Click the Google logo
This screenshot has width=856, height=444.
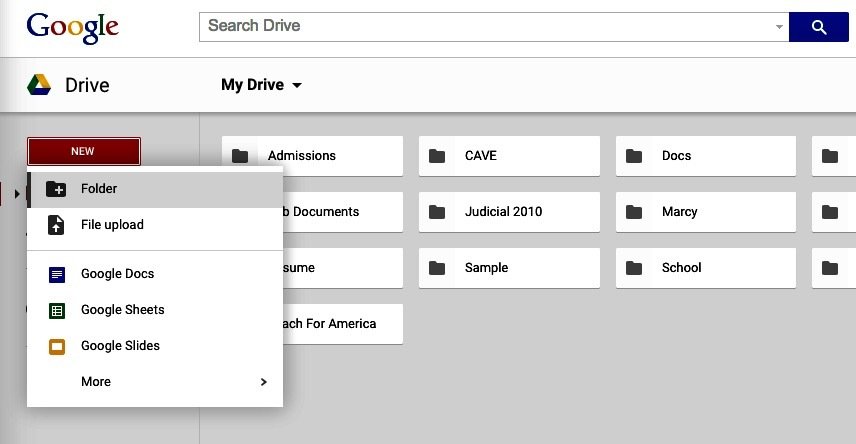(x=73, y=27)
